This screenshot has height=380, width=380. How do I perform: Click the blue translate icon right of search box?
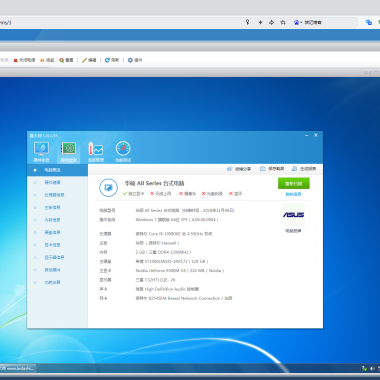click(369, 22)
